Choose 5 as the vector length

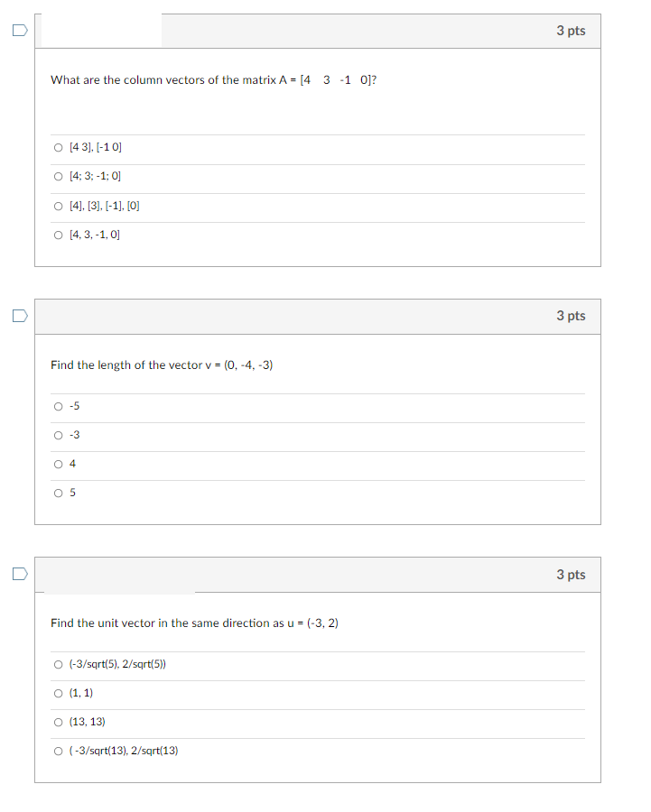tap(59, 493)
